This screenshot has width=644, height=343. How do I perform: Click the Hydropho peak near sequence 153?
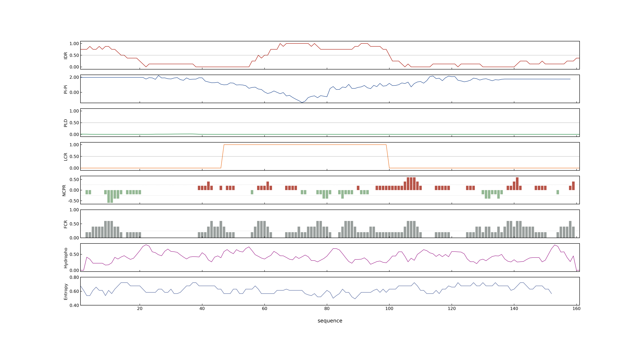tap(555, 245)
